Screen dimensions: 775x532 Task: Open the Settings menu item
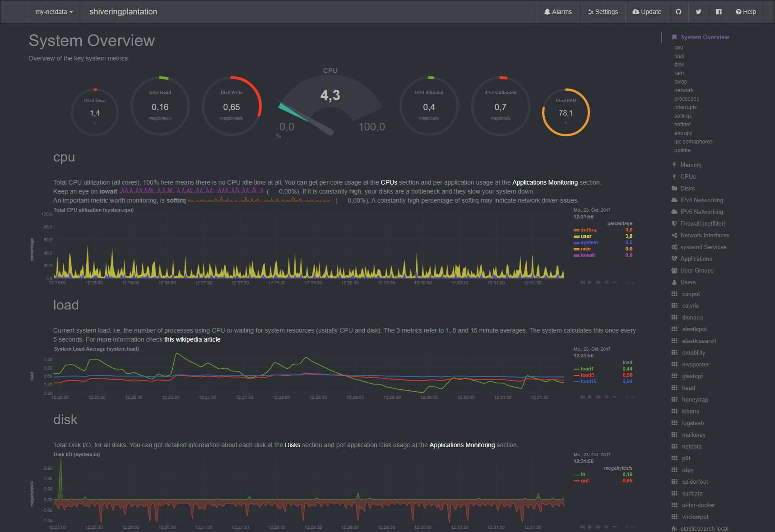(x=603, y=12)
